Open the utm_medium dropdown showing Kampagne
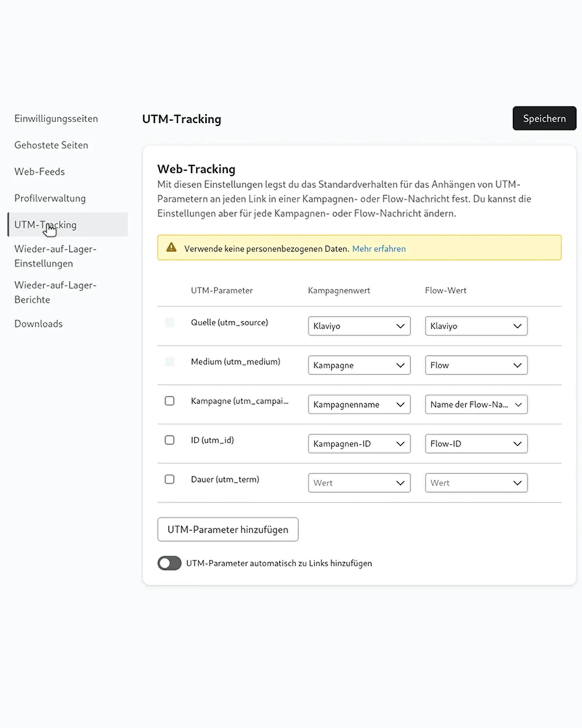The height and width of the screenshot is (728, 582). pyautogui.click(x=359, y=365)
